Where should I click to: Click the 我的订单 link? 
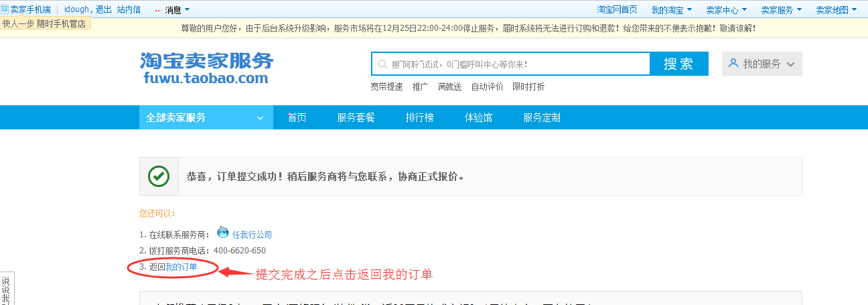(x=182, y=267)
